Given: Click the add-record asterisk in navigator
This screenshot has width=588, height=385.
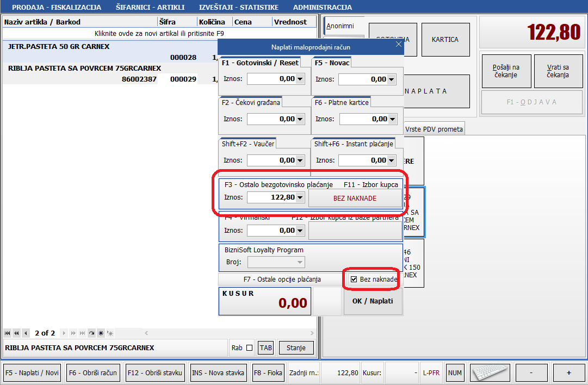Looking at the screenshot, I should pos(101,333).
